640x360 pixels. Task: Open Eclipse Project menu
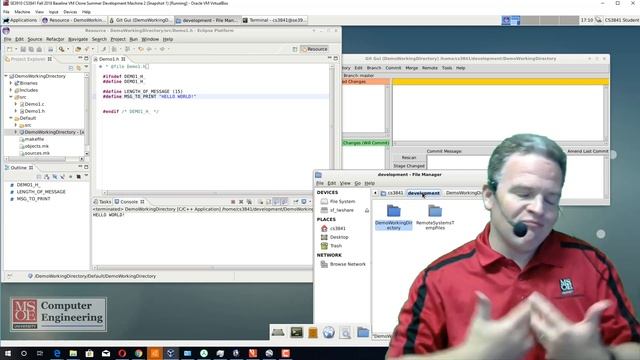[x=118, y=39]
